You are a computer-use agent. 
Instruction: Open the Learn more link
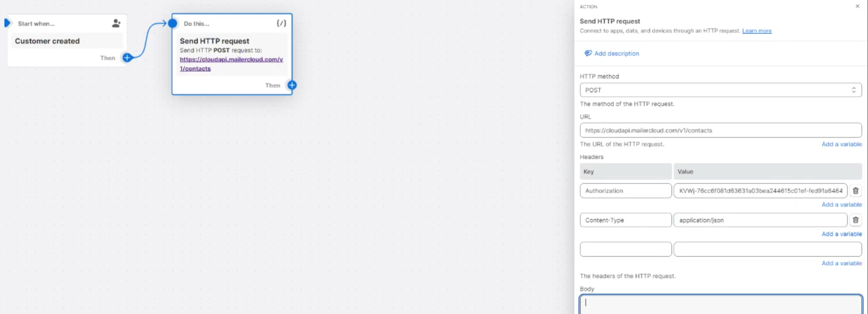[756, 31]
